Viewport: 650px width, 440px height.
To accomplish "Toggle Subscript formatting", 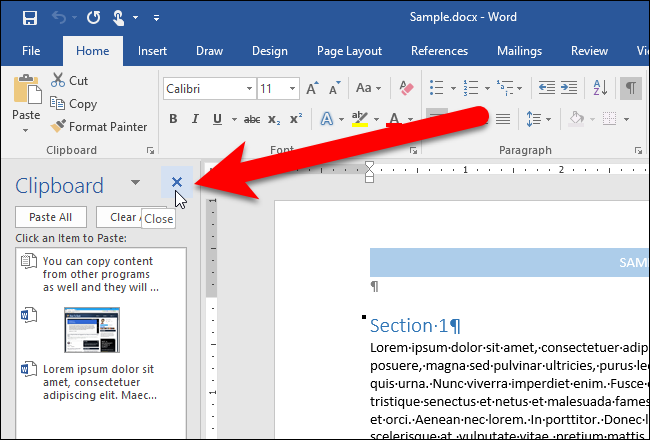I will pos(274,119).
